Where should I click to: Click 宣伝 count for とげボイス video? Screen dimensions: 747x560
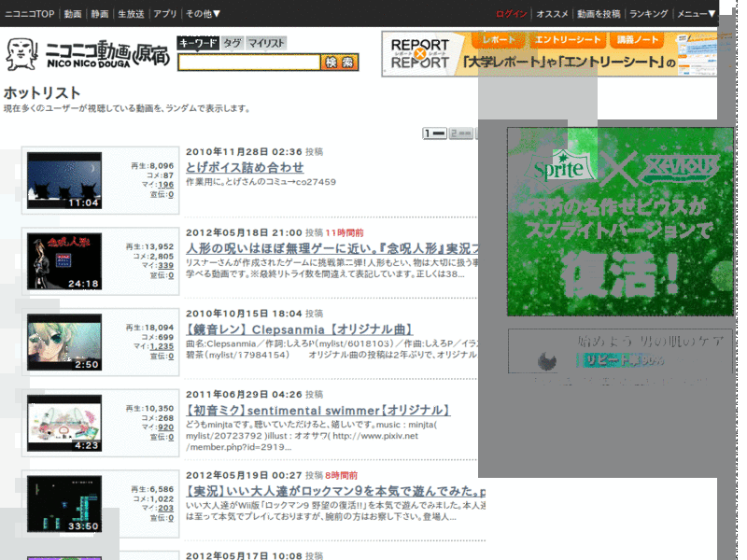171,194
